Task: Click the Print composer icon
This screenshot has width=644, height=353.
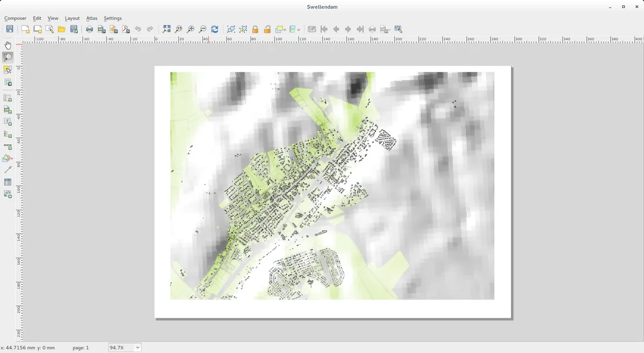Action: (x=89, y=29)
